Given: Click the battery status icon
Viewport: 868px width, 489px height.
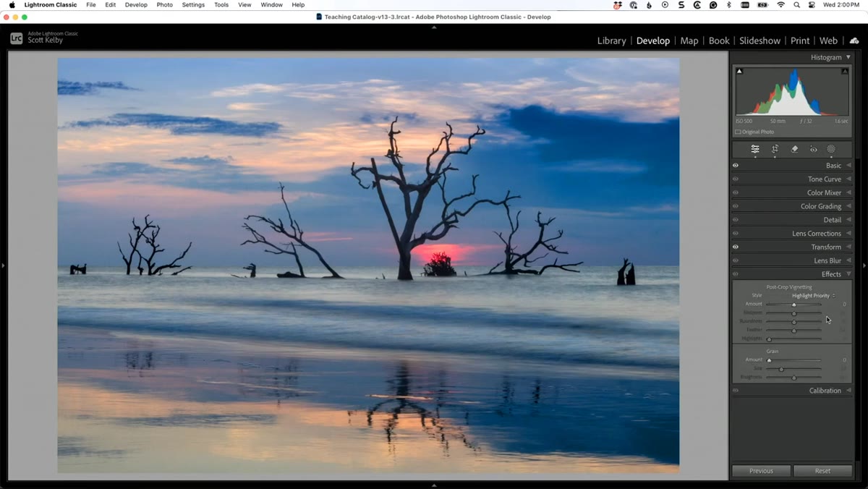Looking at the screenshot, I should point(762,5).
